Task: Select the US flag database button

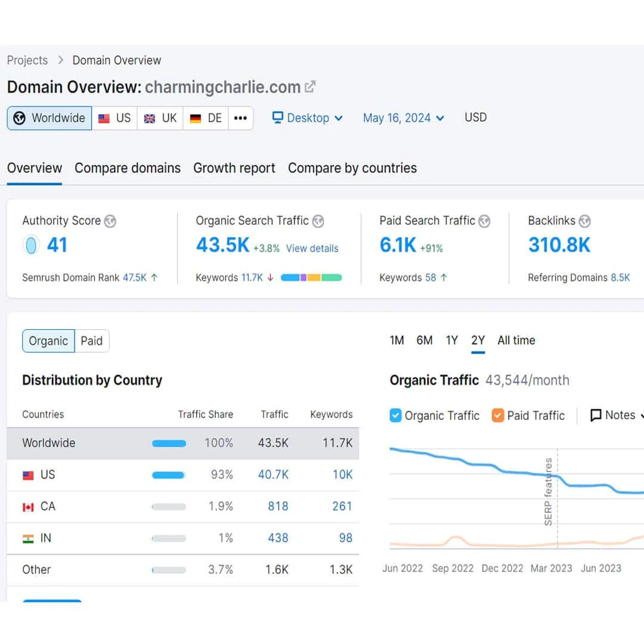Action: tap(114, 118)
